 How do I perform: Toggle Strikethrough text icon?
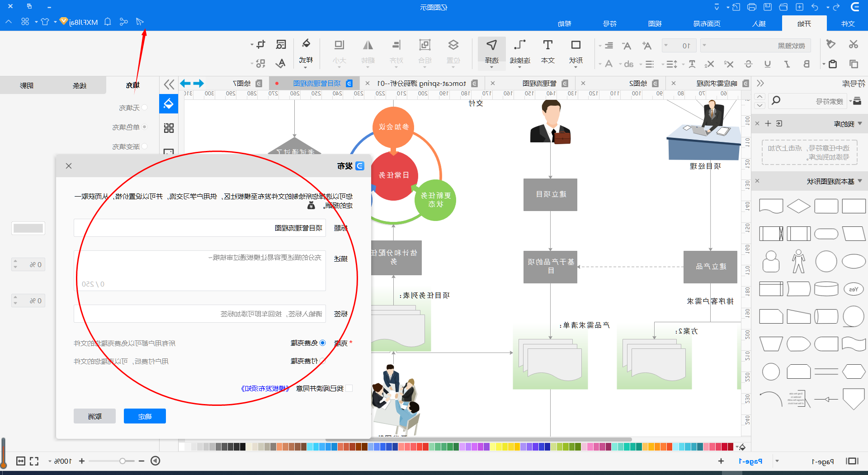(748, 64)
